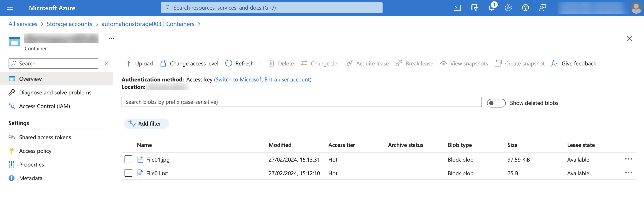Go to automationstorage003 Containers breadcrumb
This screenshot has width=644, height=210.
coord(148,24)
